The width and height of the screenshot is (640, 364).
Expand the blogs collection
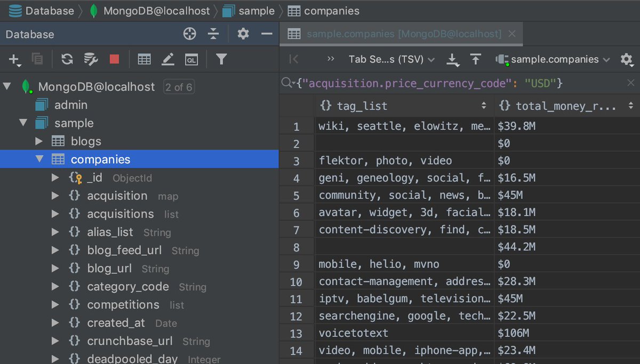point(39,141)
